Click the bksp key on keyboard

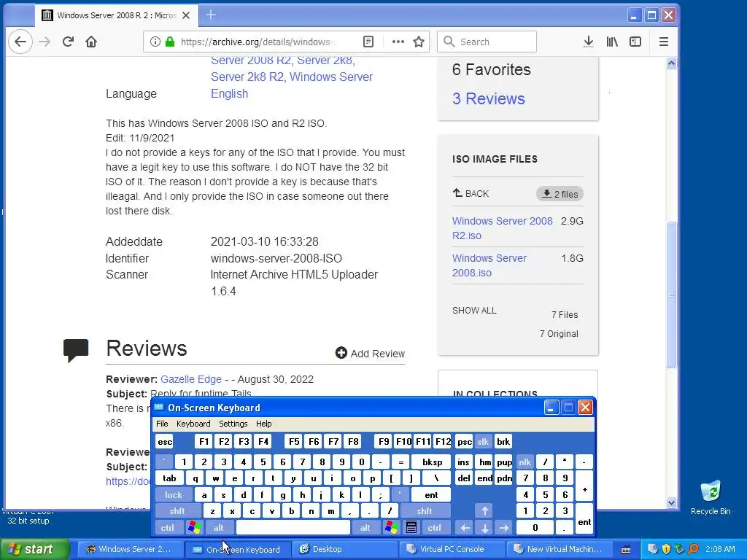pos(432,462)
